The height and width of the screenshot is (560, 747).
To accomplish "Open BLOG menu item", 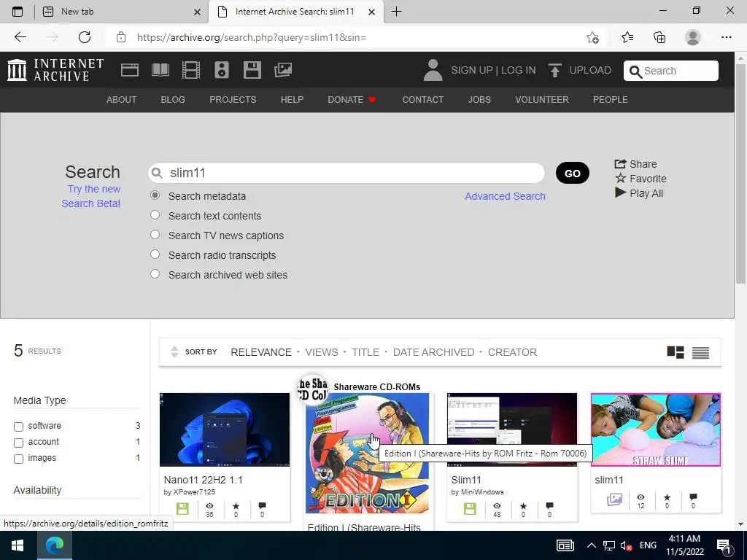I will coord(173,99).
